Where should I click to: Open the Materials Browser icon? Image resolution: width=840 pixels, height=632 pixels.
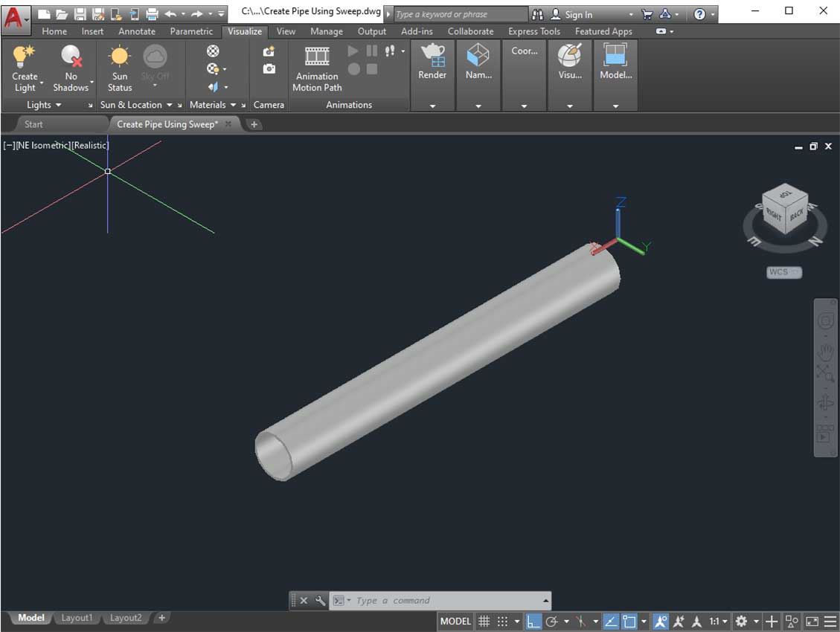[213, 51]
